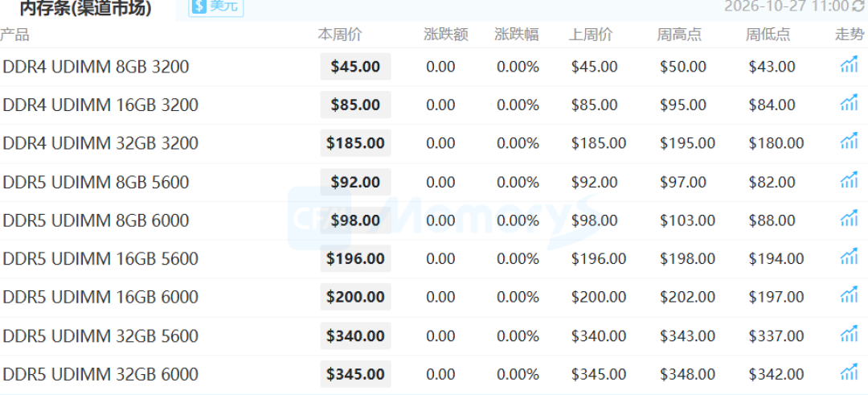Image resolution: width=868 pixels, height=395 pixels.
Task: Open trend chart for DDR5 UDIMM 32GB 5600
Action: [850, 335]
